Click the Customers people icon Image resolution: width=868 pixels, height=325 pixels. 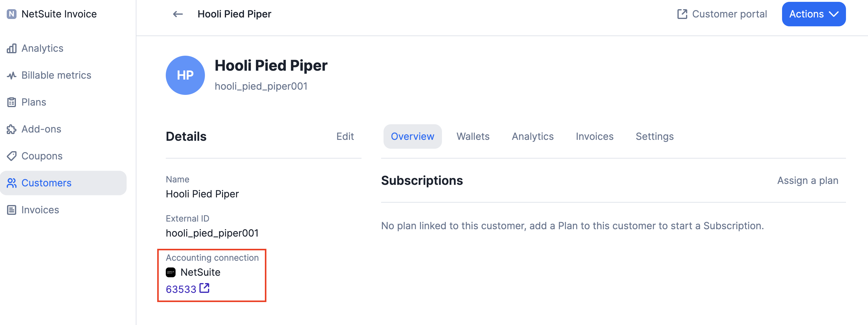[x=11, y=183]
